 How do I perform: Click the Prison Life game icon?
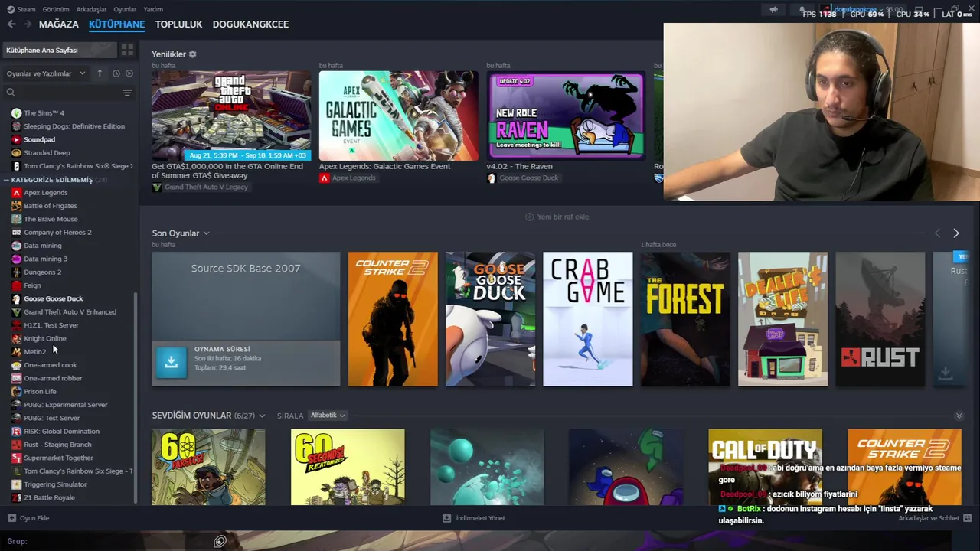tap(16, 391)
